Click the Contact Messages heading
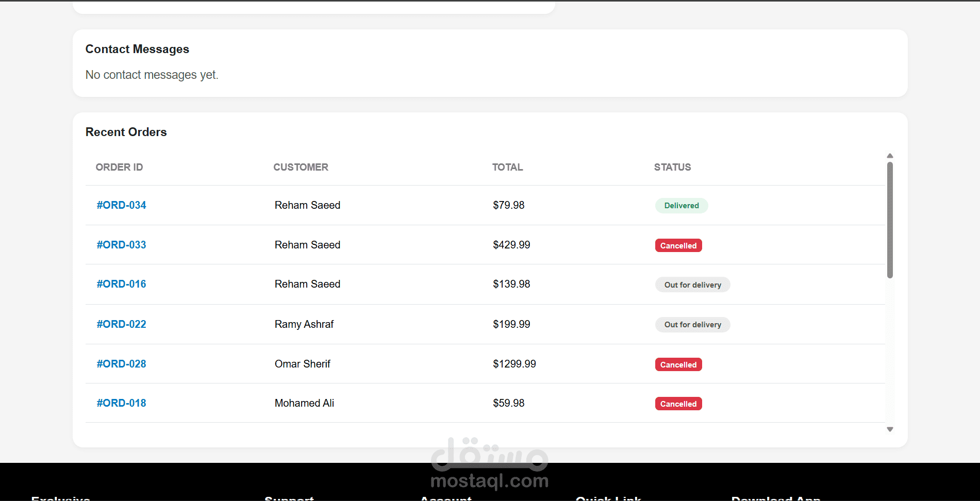Image resolution: width=980 pixels, height=501 pixels. [x=137, y=49]
